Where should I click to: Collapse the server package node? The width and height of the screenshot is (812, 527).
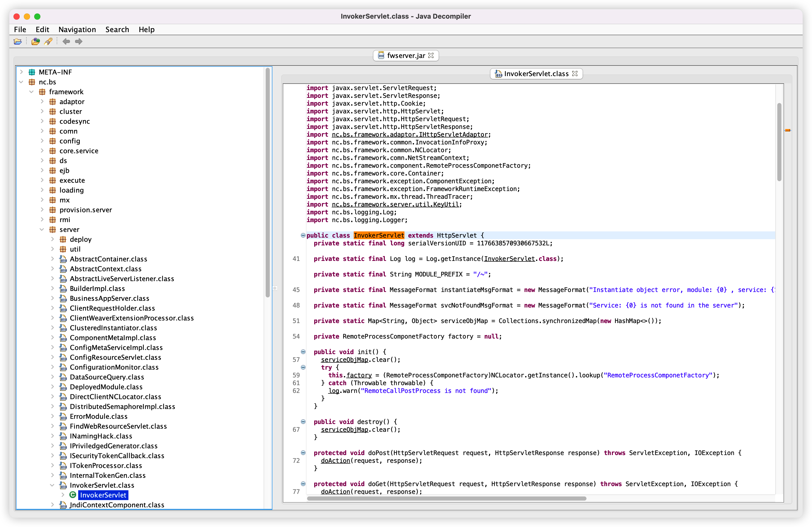(x=42, y=230)
